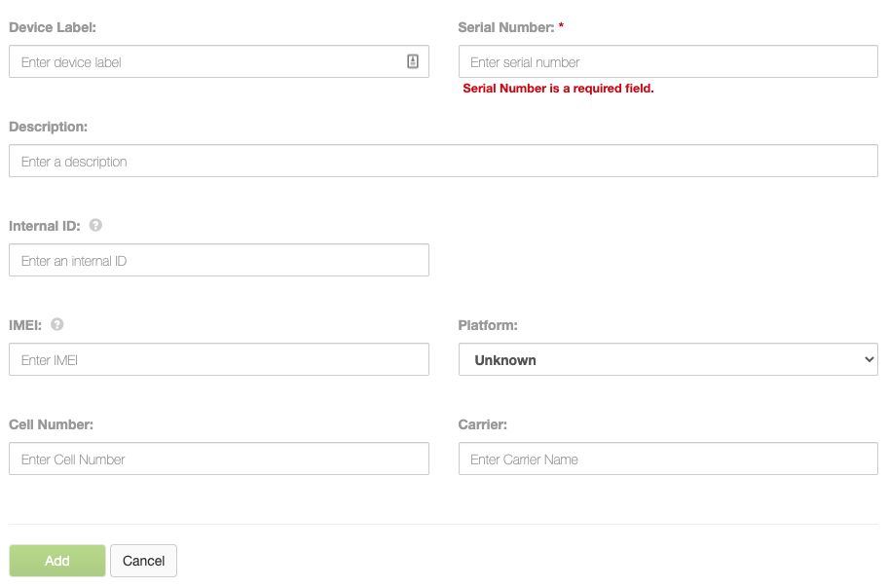Click the Serial Number required error message
889x588 pixels.
click(x=560, y=88)
